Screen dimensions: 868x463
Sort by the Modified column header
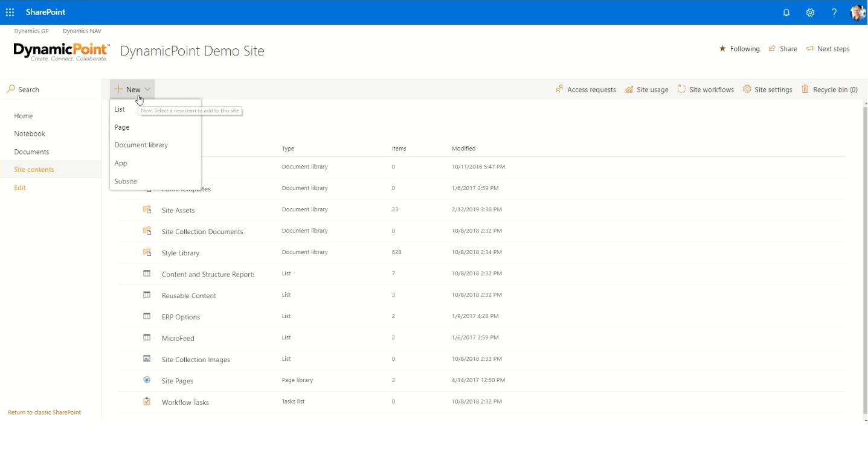tap(464, 148)
